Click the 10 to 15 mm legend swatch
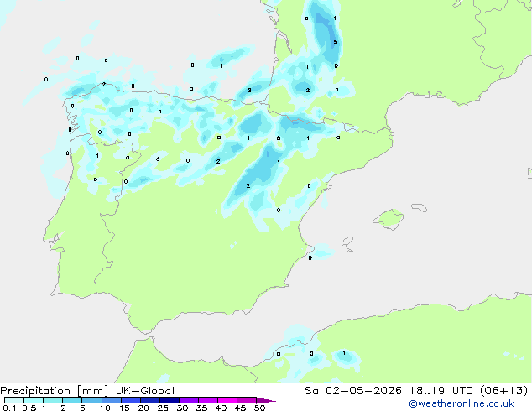Viewport: 532px width, 411px height. tap(112, 400)
